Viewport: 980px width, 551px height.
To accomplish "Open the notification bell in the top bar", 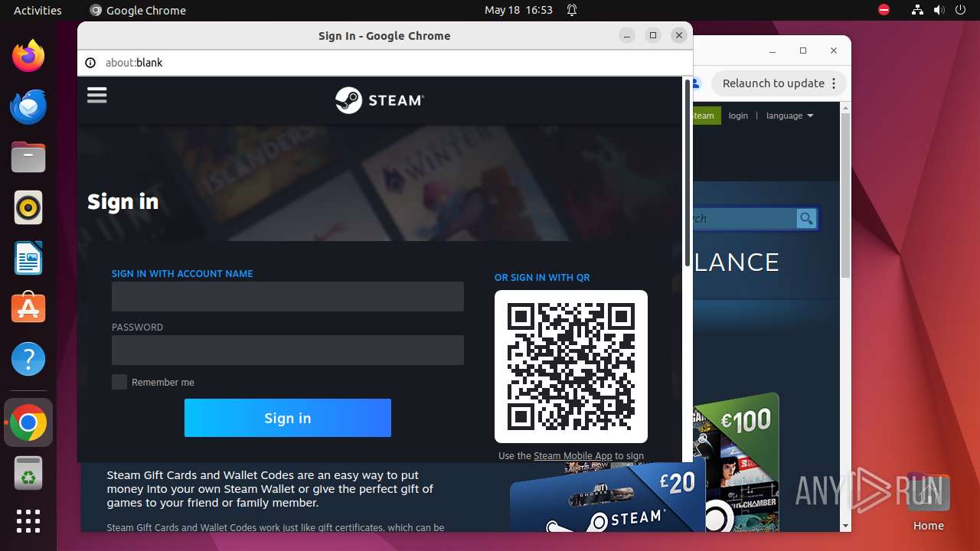I will tap(571, 10).
